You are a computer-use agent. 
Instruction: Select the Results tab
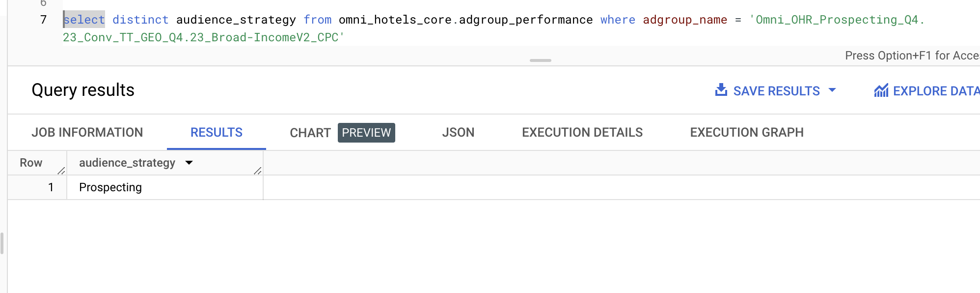217,132
